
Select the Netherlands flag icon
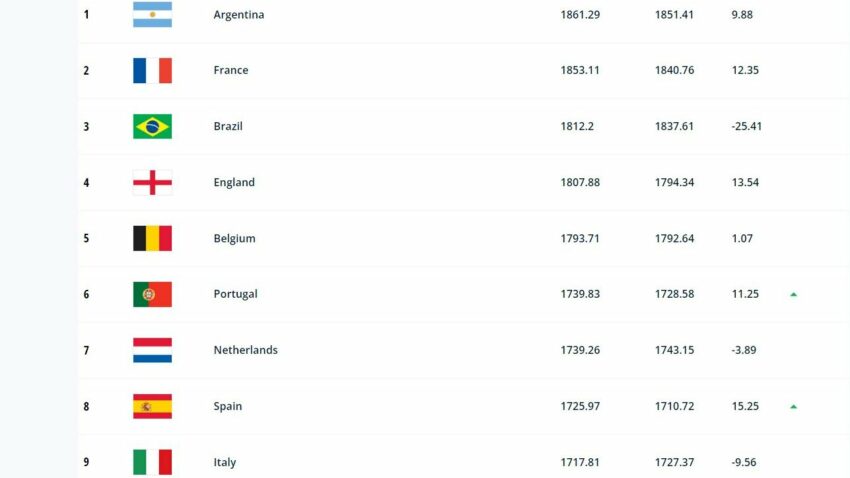[152, 350]
